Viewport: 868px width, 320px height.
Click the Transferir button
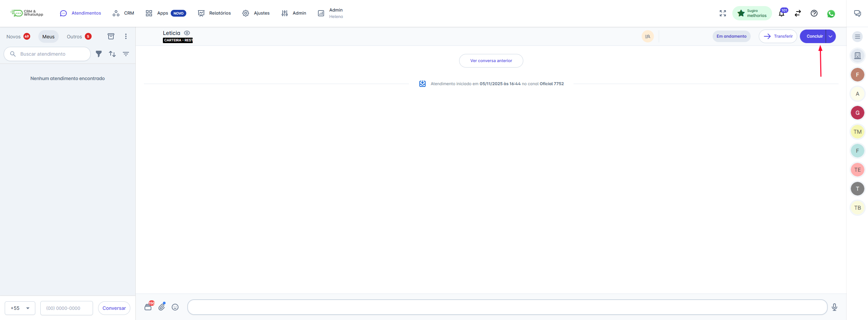click(x=778, y=36)
